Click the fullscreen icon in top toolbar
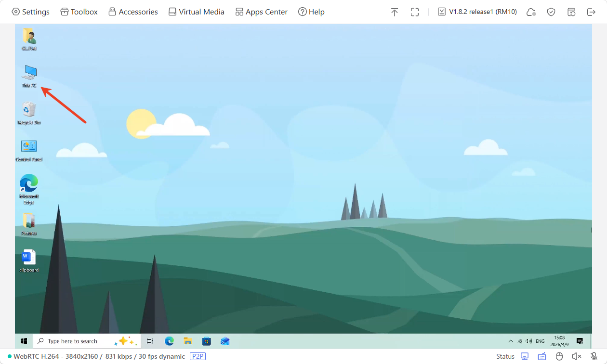Screen dimensions: 607x364 pyautogui.click(x=415, y=12)
